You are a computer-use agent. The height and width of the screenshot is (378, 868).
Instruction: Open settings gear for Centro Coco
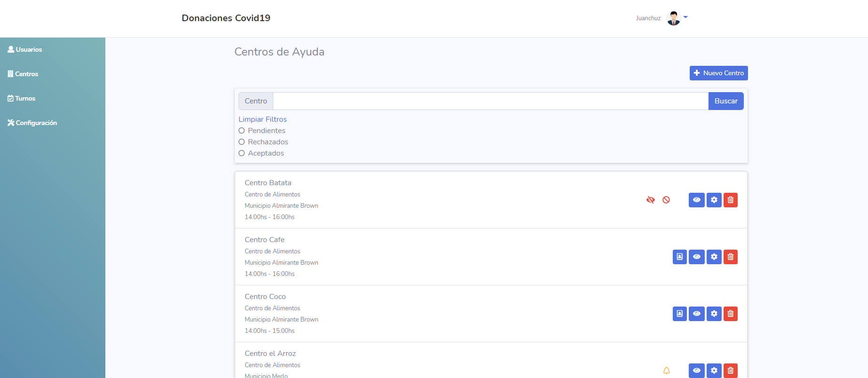coord(714,314)
